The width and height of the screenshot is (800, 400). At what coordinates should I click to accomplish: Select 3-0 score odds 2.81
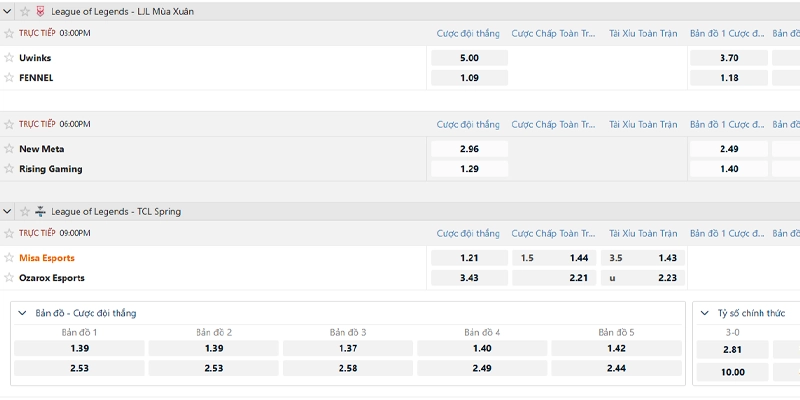(733, 349)
